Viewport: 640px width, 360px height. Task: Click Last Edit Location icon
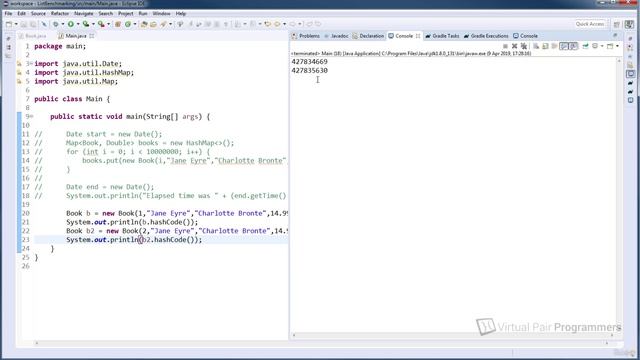click(x=267, y=24)
